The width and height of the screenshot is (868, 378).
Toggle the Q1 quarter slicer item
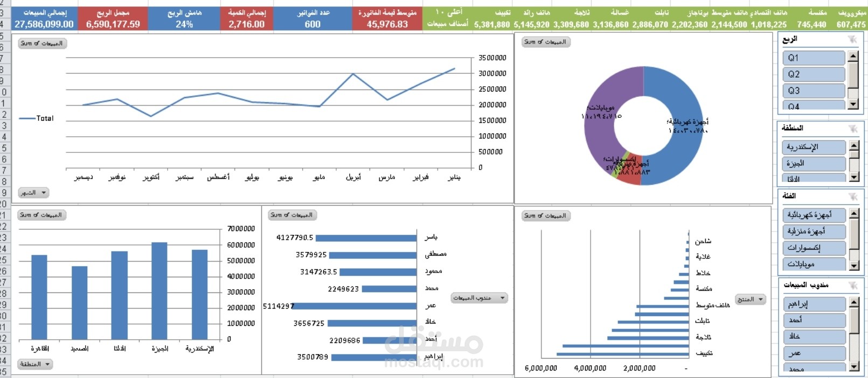tap(814, 58)
